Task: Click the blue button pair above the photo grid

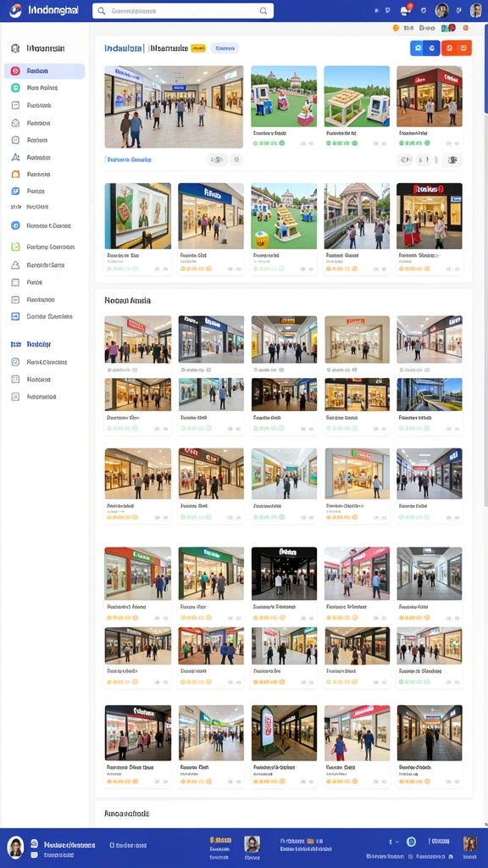Action: pyautogui.click(x=425, y=48)
